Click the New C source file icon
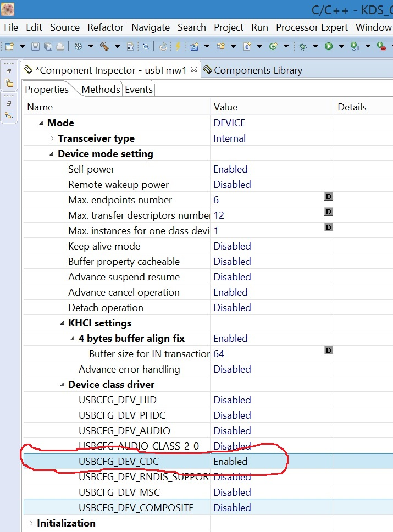393x532 pixels. click(247, 46)
